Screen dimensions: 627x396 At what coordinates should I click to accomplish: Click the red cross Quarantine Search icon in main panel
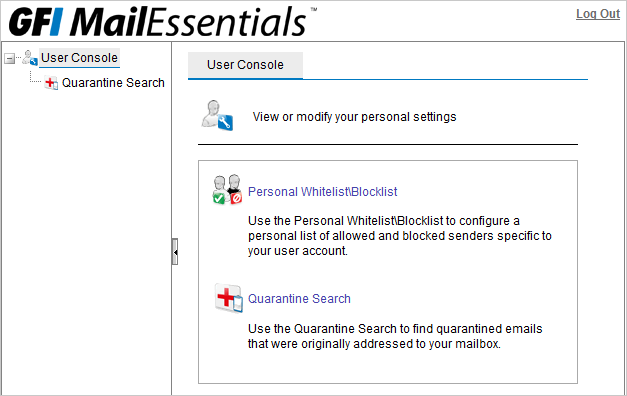pyautogui.click(x=228, y=298)
